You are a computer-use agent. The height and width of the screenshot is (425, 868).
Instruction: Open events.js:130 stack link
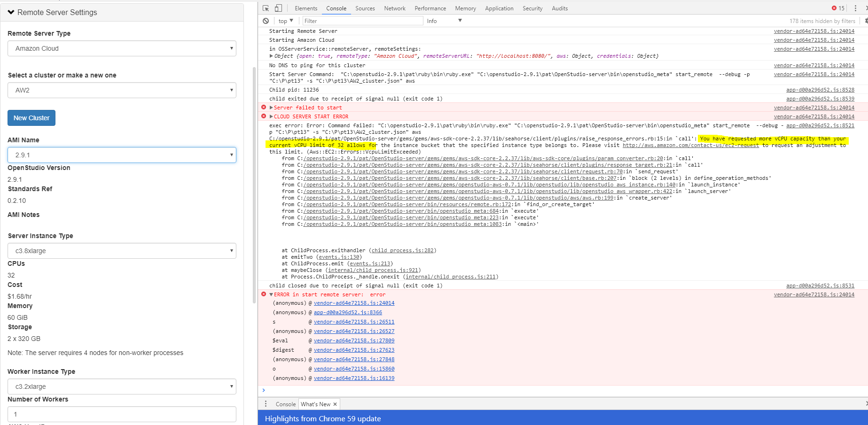(x=339, y=257)
